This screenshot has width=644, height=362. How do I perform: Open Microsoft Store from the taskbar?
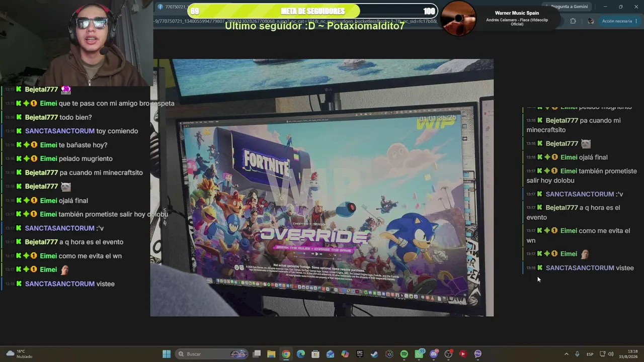point(315,354)
